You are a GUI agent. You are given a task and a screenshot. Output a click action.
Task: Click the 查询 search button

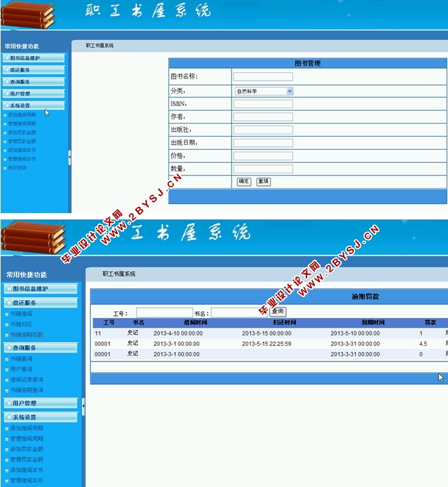[278, 312]
